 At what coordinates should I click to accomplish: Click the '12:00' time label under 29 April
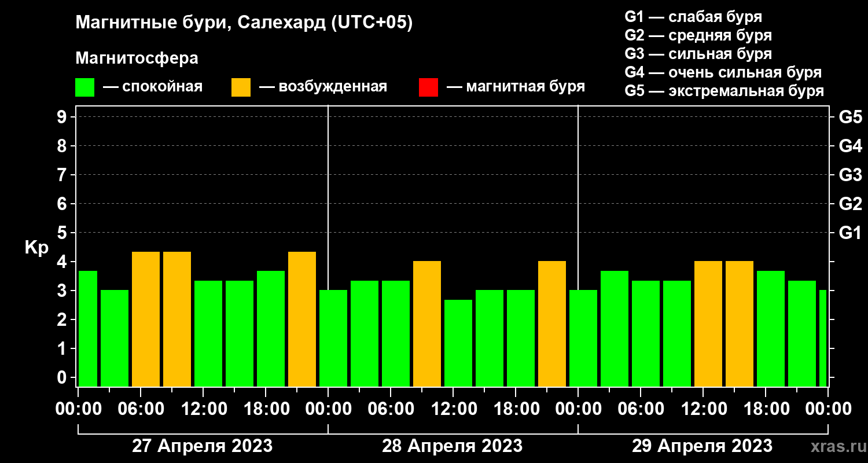[703, 409]
